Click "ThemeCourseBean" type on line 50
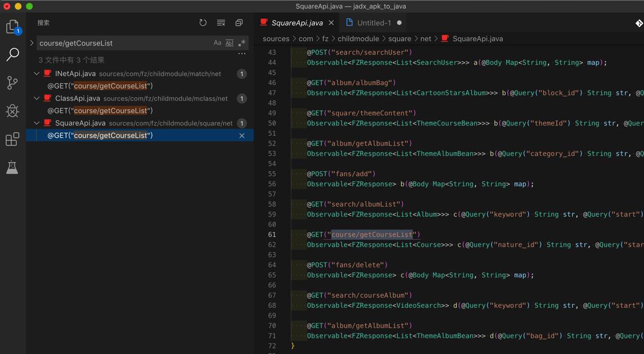The height and width of the screenshot is (354, 644). [447, 123]
